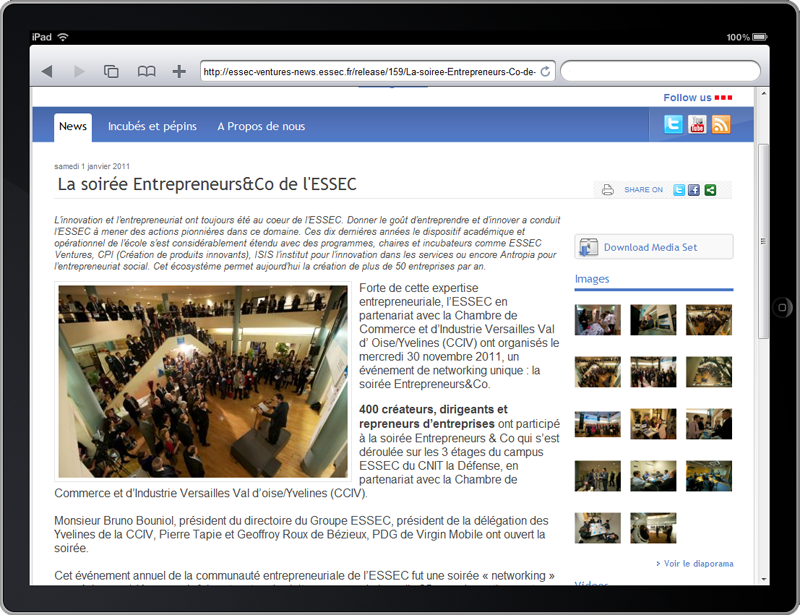This screenshot has height=615, width=800.
Task: Click Download Media Set button
Action: click(x=654, y=247)
